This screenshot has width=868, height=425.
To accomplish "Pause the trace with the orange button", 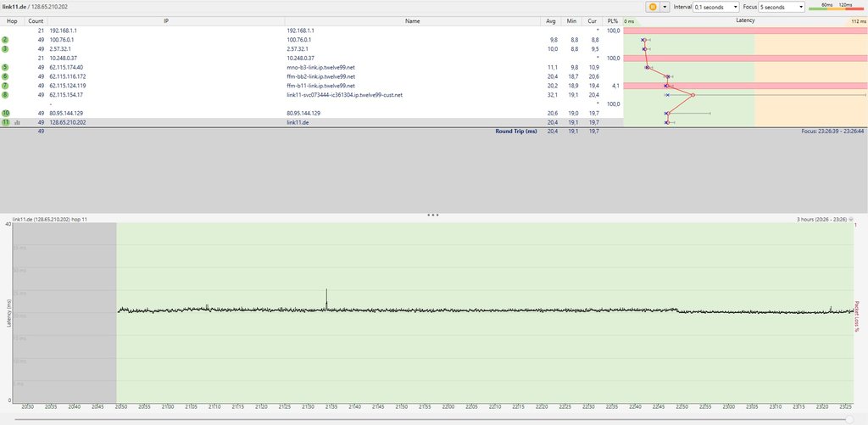I will tap(654, 7).
